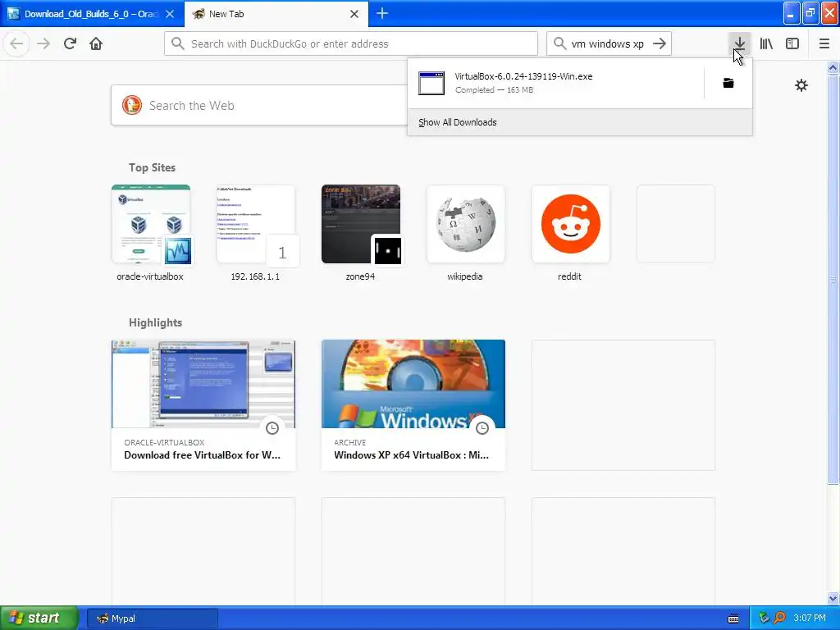
Task: Click the network tray icon
Action: coord(764,618)
